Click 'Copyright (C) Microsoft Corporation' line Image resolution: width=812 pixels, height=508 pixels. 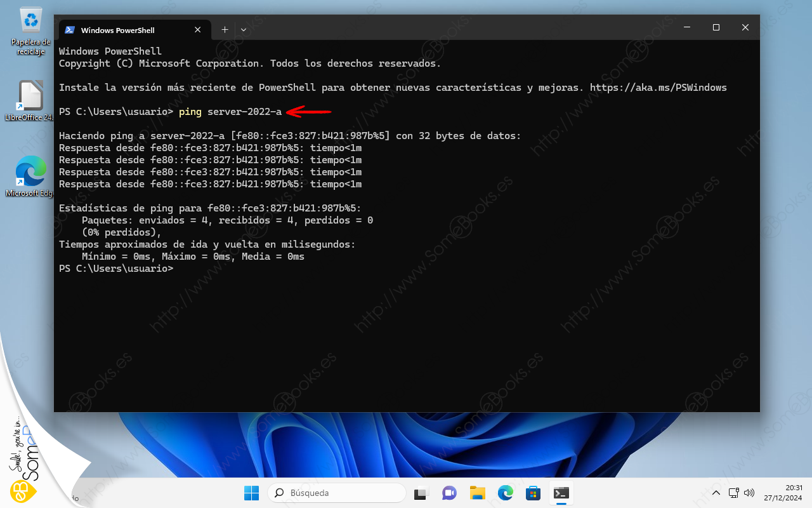coord(250,63)
